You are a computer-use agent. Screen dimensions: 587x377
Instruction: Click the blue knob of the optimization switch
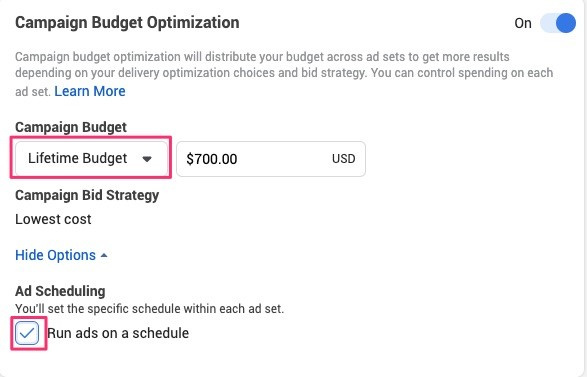(x=566, y=23)
